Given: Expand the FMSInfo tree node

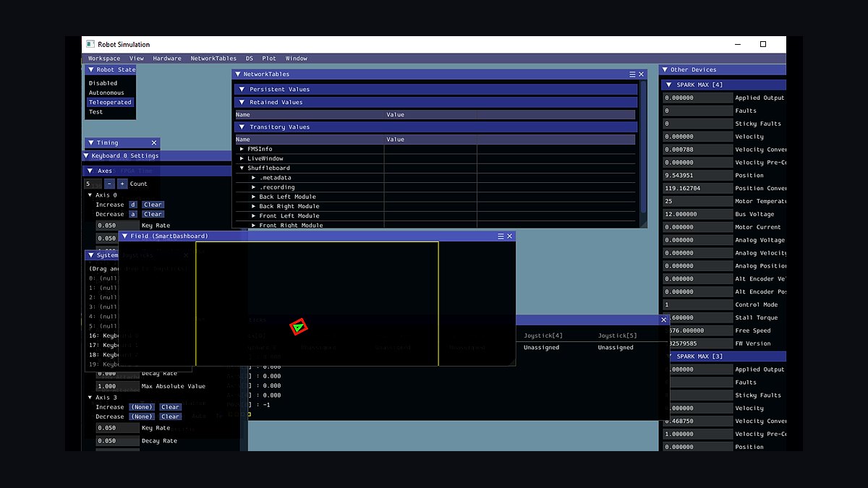Looking at the screenshot, I should click(x=242, y=149).
